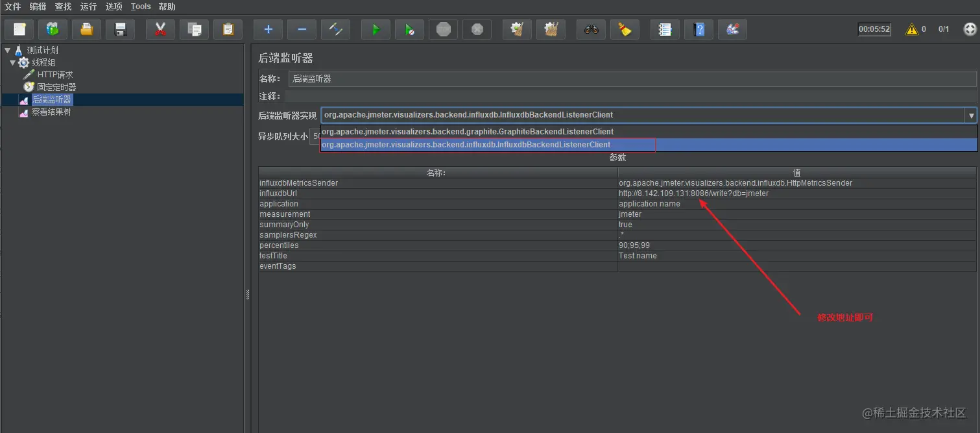Click the summaryOnly value true
980x433 pixels.
(796, 225)
